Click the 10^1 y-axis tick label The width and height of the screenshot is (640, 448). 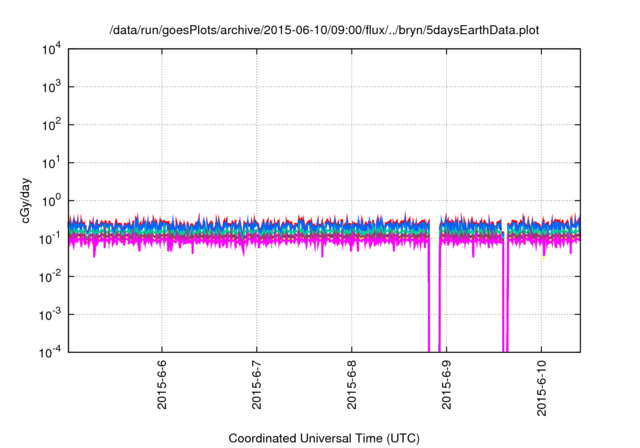[x=52, y=163]
